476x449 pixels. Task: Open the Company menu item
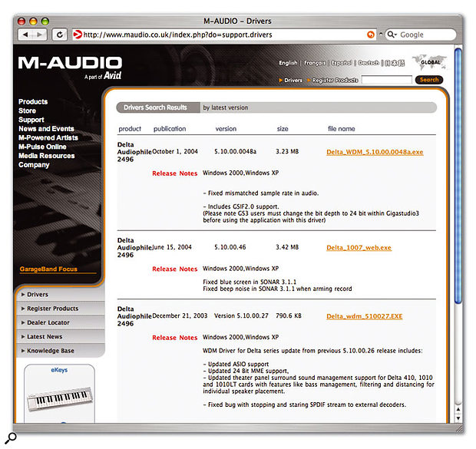coord(34,165)
